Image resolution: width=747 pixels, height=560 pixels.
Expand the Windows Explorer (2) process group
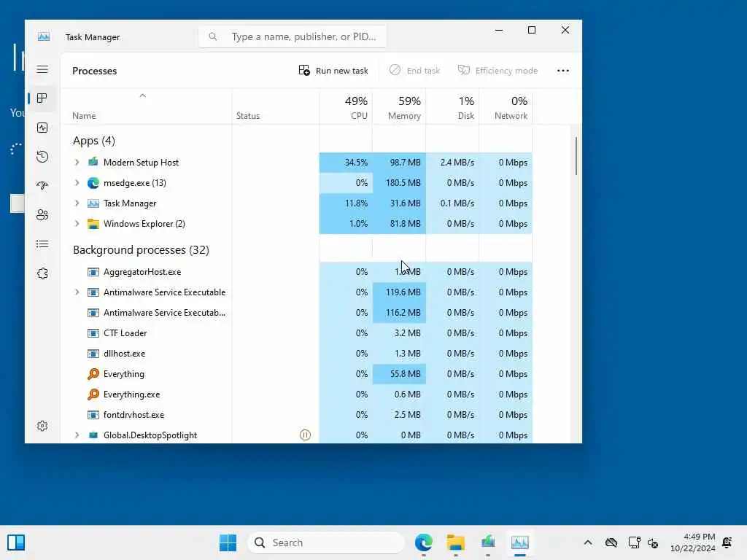point(77,224)
